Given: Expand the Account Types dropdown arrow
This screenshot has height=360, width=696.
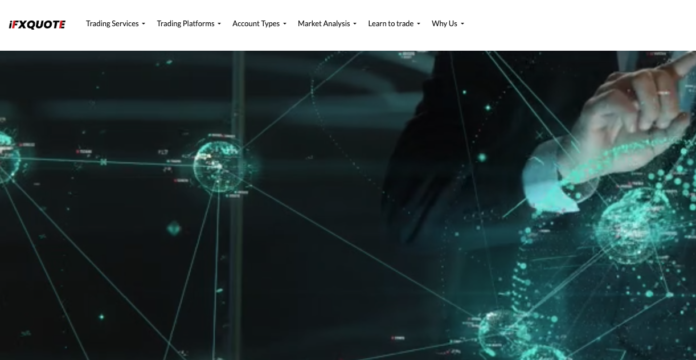Looking at the screenshot, I should coord(285,24).
